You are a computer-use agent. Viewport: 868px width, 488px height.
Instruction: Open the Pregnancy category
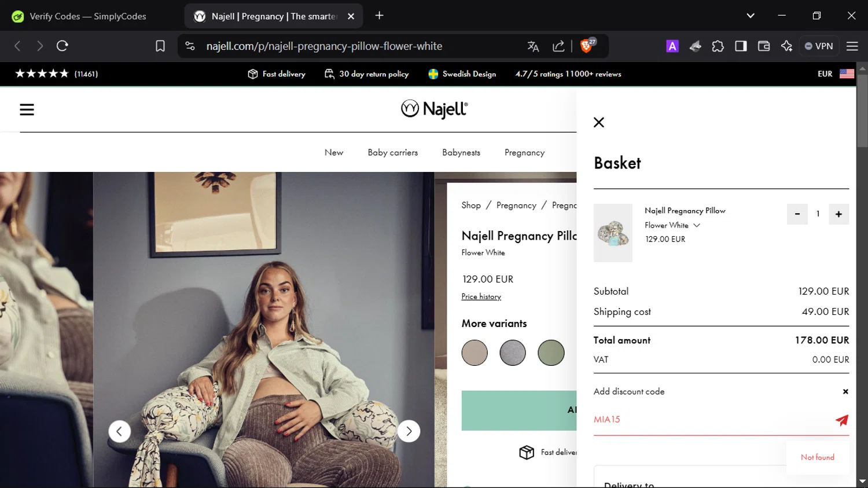[524, 153]
